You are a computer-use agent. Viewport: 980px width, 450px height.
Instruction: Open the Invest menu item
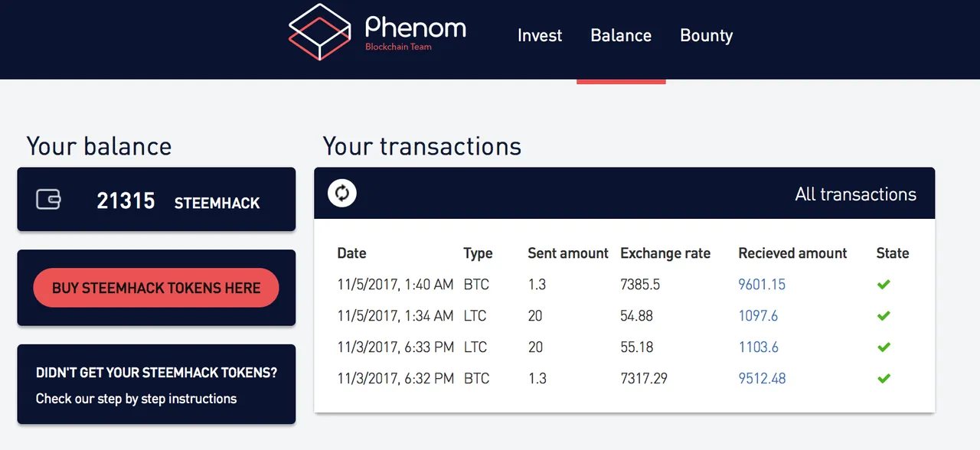[x=540, y=35]
